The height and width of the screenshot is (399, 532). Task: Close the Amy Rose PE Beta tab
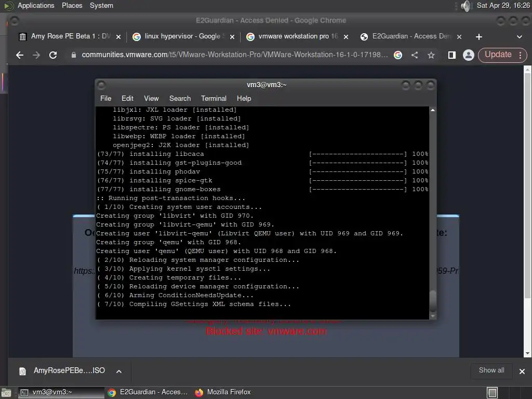pos(118,37)
